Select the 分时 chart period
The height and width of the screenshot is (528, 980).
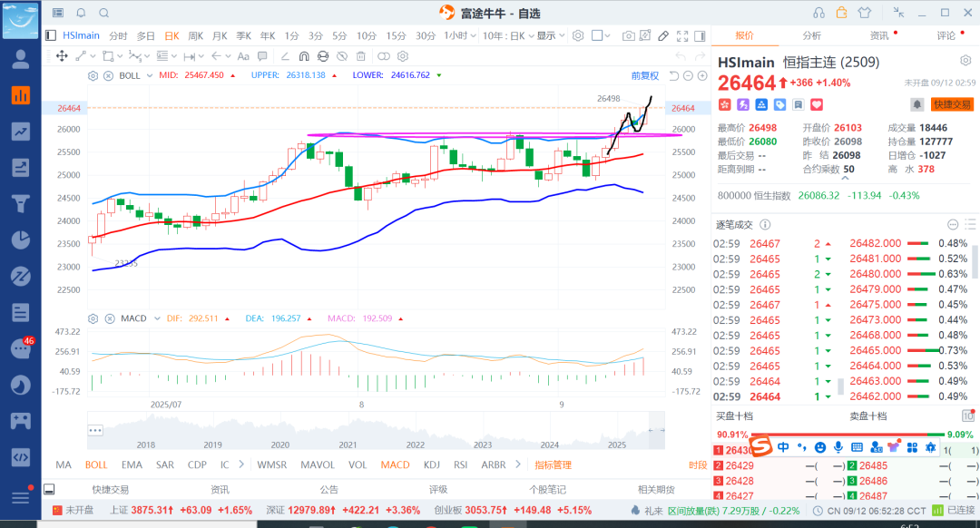pyautogui.click(x=118, y=35)
